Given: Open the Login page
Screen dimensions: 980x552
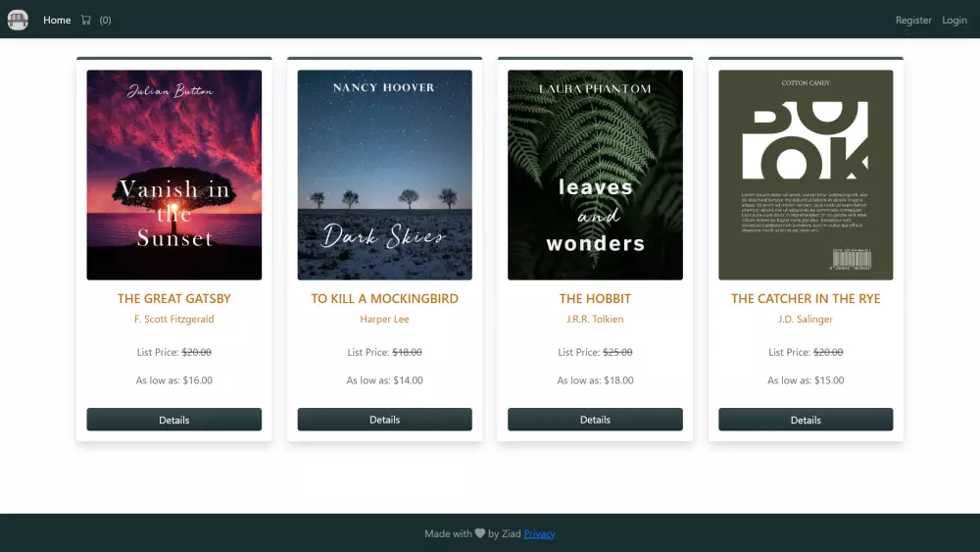Looking at the screenshot, I should coord(955,20).
